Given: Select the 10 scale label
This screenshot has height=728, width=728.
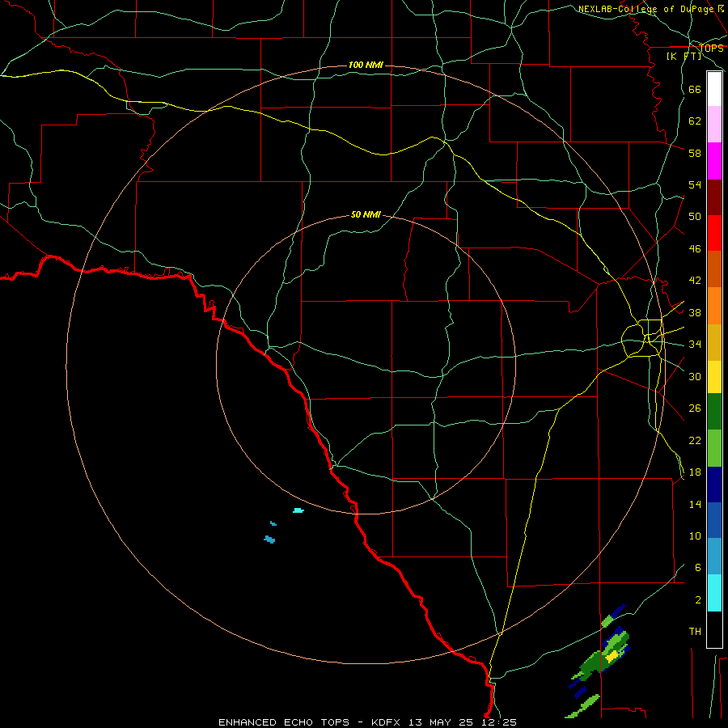Looking at the screenshot, I should click(x=695, y=536).
